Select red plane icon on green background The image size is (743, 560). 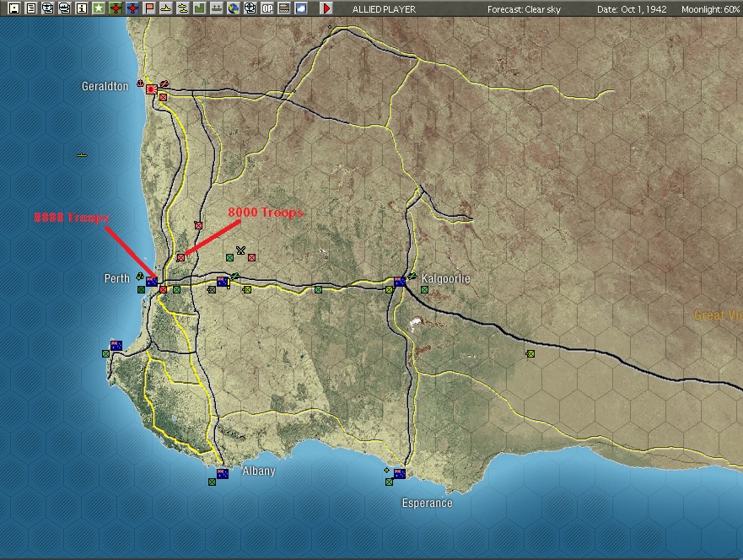[116, 8]
